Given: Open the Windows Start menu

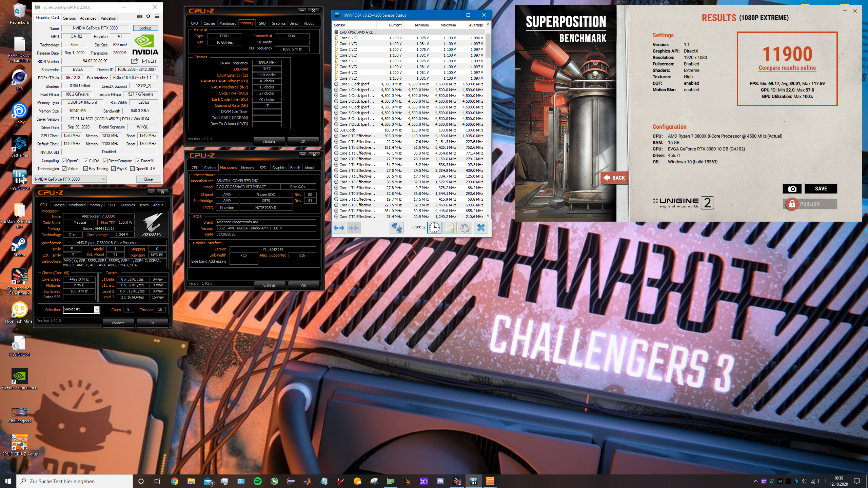Looking at the screenshot, I should [x=8, y=481].
